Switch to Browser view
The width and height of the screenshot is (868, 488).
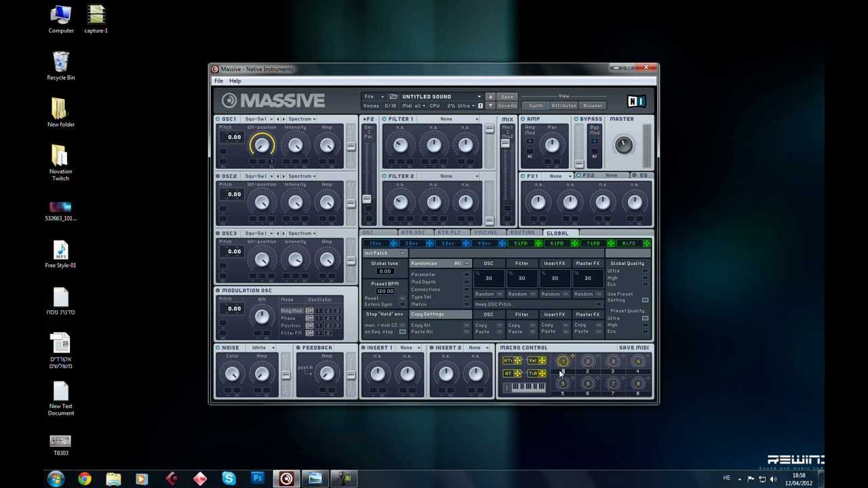592,106
